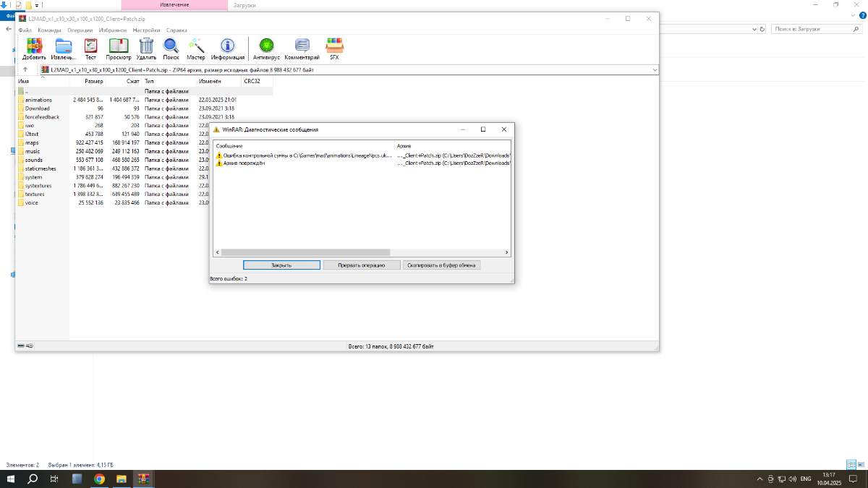Open File Explorer from taskbar
This screenshot has height=488, width=868.
(x=122, y=479)
